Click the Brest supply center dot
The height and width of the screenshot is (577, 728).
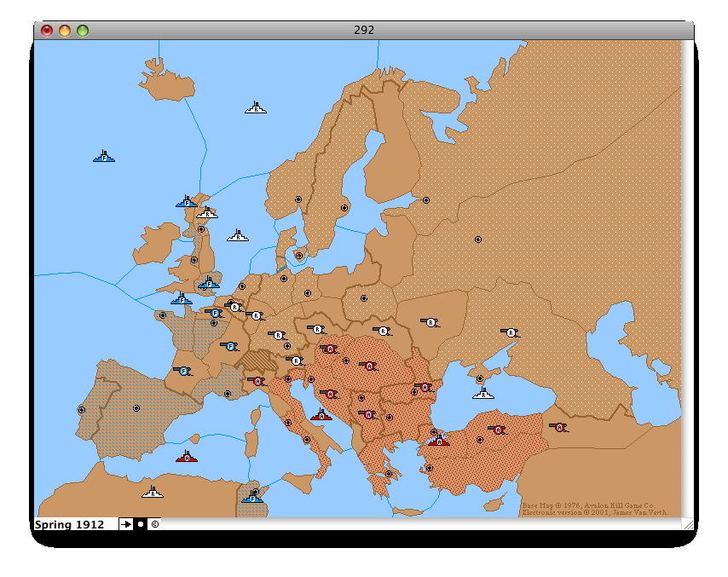click(163, 315)
